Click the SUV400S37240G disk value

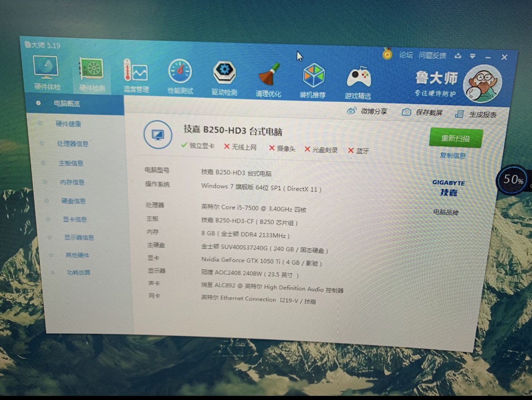[265, 248]
